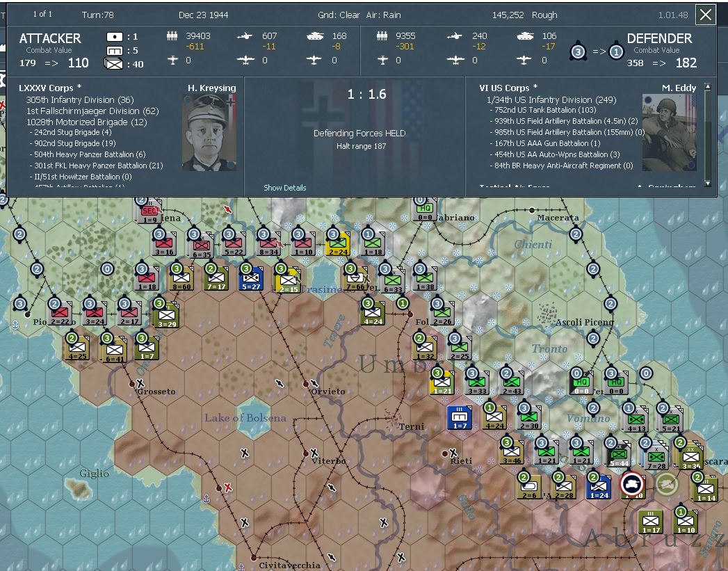
Task: Select the 3=46 unit counter
Action: (x=512, y=453)
